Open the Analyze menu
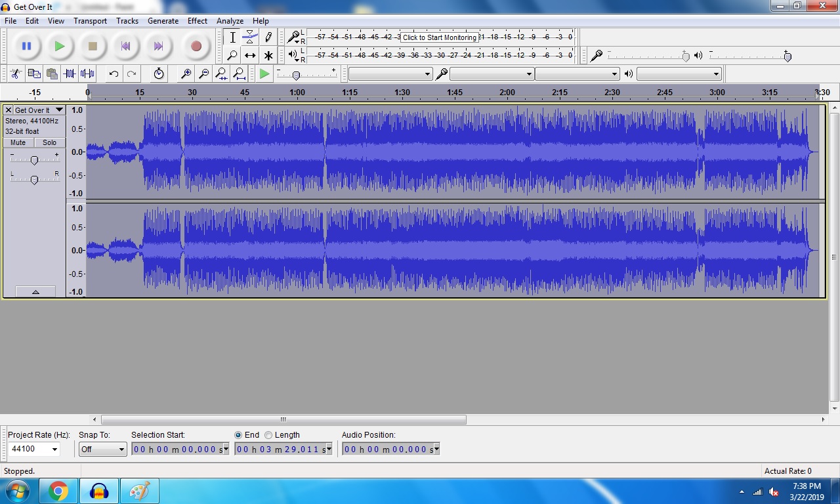The width and height of the screenshot is (840, 504). pos(230,21)
